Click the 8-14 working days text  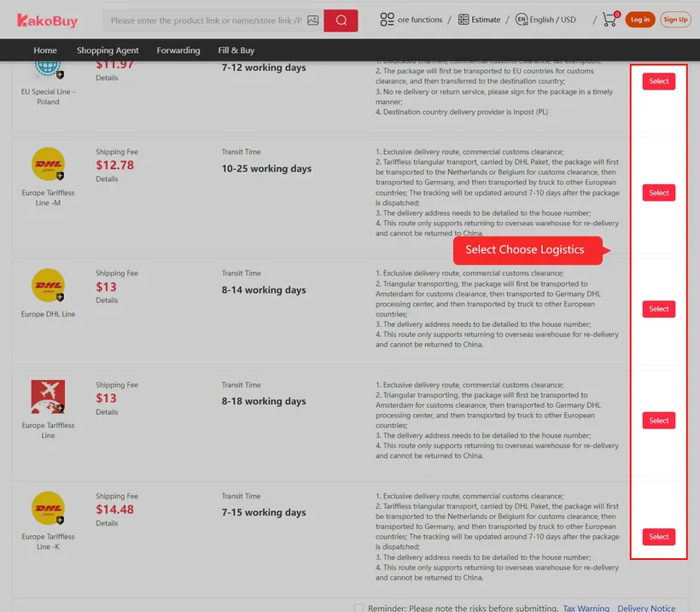pyautogui.click(x=264, y=290)
